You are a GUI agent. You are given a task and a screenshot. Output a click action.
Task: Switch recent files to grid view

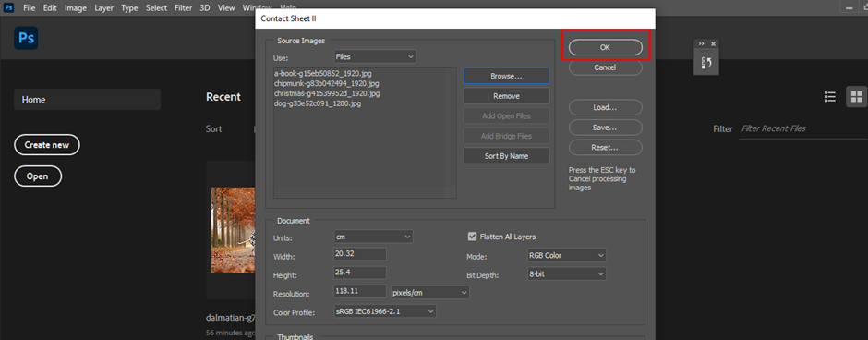coord(856,97)
